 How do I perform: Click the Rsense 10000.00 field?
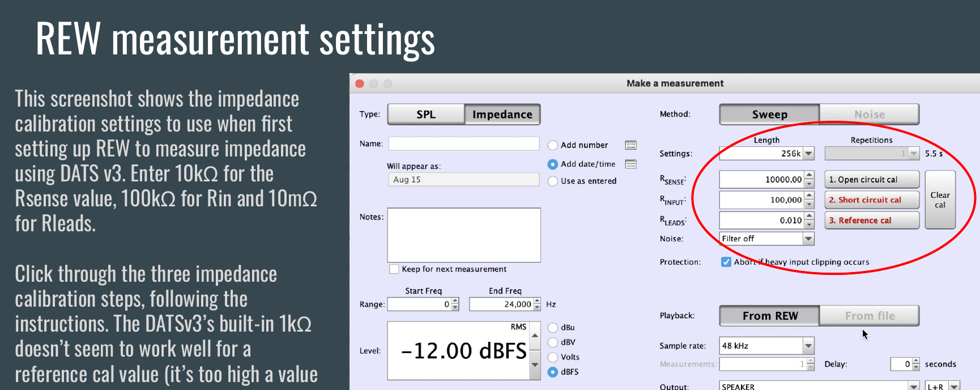(x=762, y=180)
